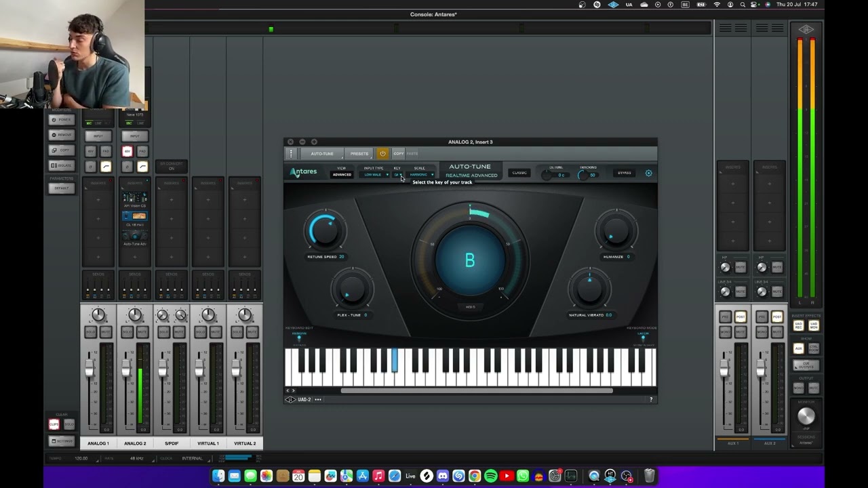The width and height of the screenshot is (868, 488).
Task: Click the Isolate modifier button
Action: point(61,165)
